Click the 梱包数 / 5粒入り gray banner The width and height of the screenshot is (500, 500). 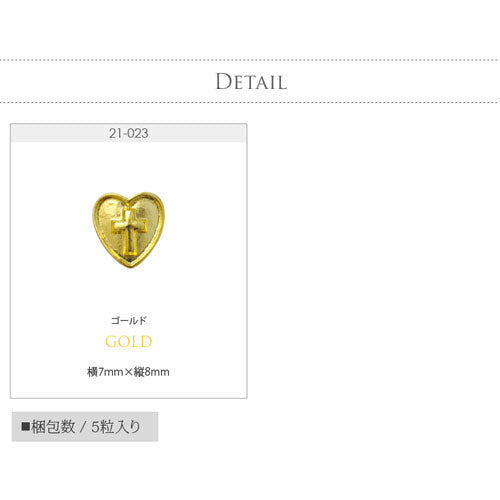[x=85, y=427]
